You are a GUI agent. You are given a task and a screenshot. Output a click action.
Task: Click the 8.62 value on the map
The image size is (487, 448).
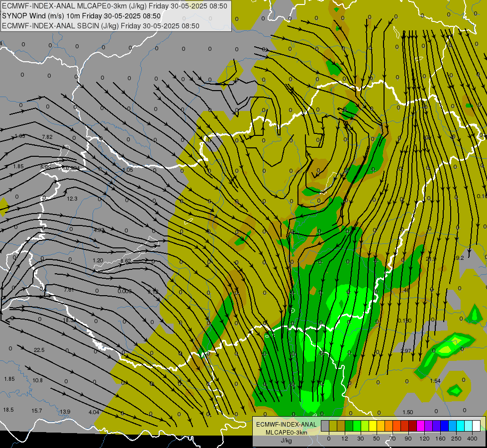click(125, 261)
